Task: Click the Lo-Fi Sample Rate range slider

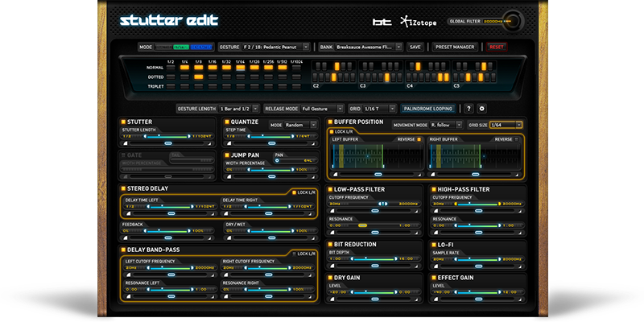Action: point(478,258)
